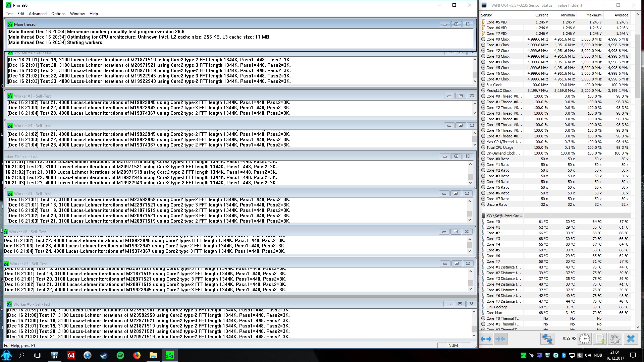Click scroll-up arrow in Worker #2 window

[475, 60]
